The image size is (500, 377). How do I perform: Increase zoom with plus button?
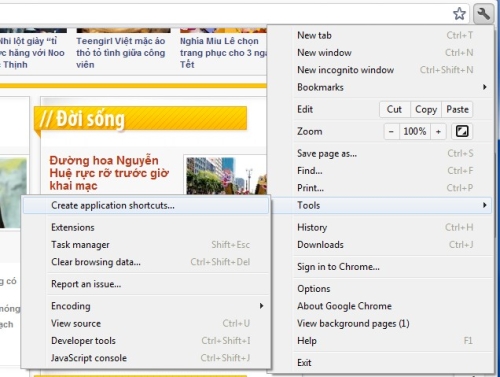click(x=438, y=131)
